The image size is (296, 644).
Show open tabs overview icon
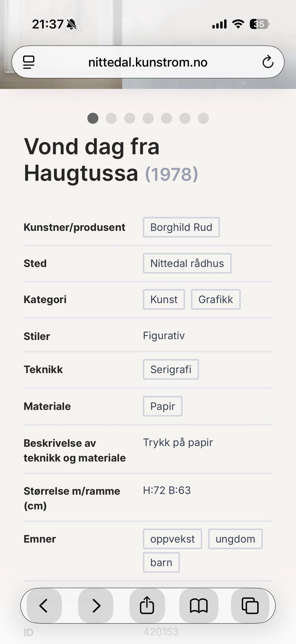click(x=250, y=605)
